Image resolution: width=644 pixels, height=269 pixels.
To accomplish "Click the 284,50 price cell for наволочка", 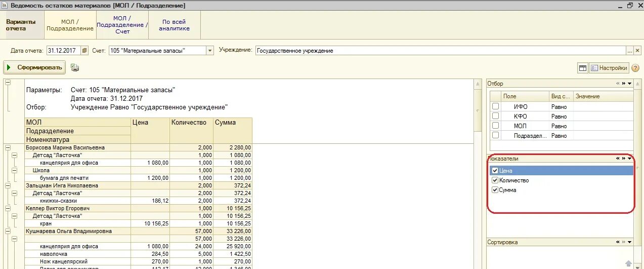I will point(150,254).
